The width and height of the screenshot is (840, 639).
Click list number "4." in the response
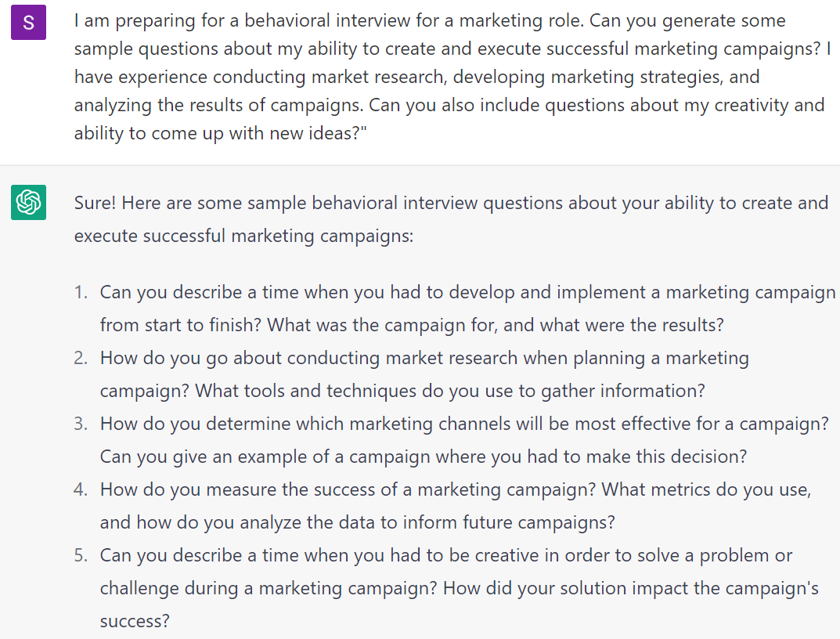(81, 490)
